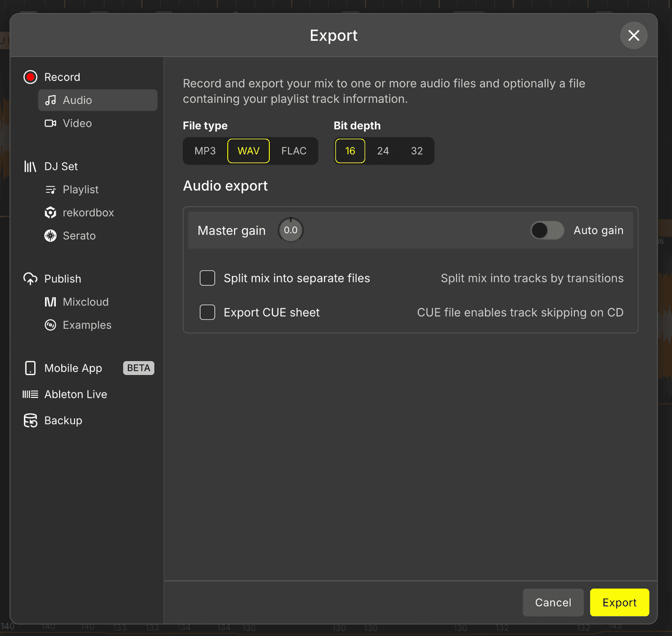Adjust the Master gain knob
Screen dimensions: 672x636
[x=291, y=230]
